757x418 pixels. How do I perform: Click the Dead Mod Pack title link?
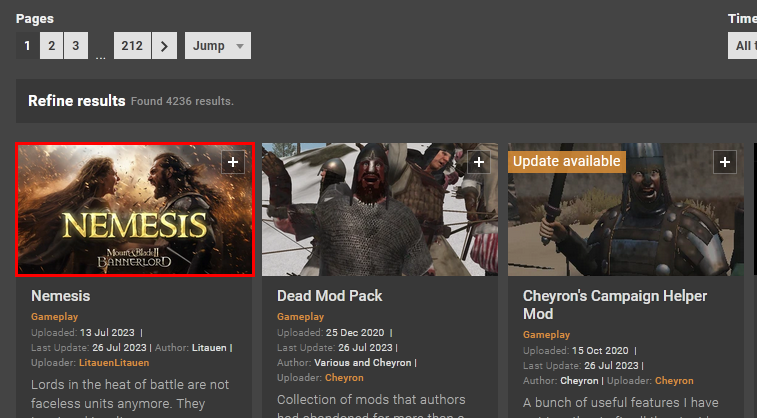click(330, 296)
